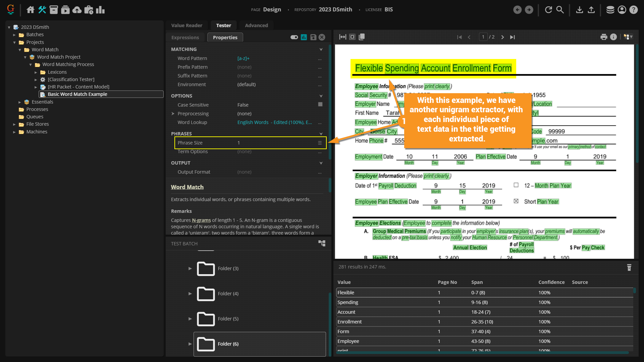644x362 pixels.
Task: Click the fit-to-width viewer icon
Action: (342, 37)
